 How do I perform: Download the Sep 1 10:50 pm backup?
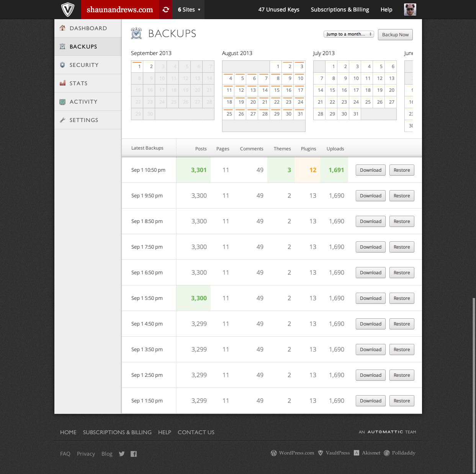click(370, 170)
